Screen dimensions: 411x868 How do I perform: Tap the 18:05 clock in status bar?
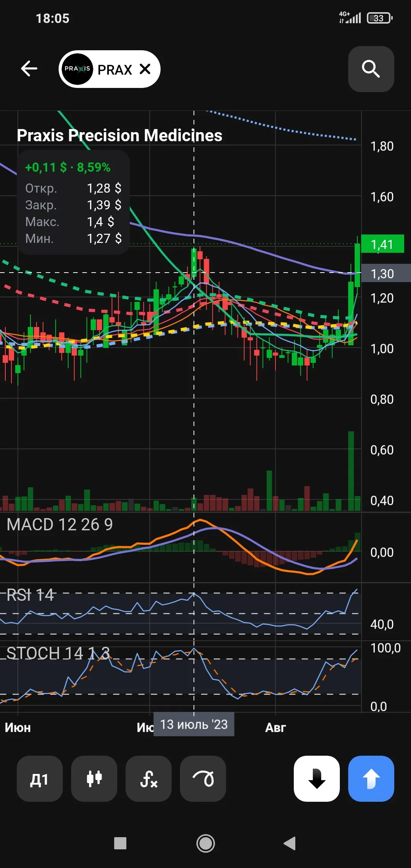tap(53, 18)
